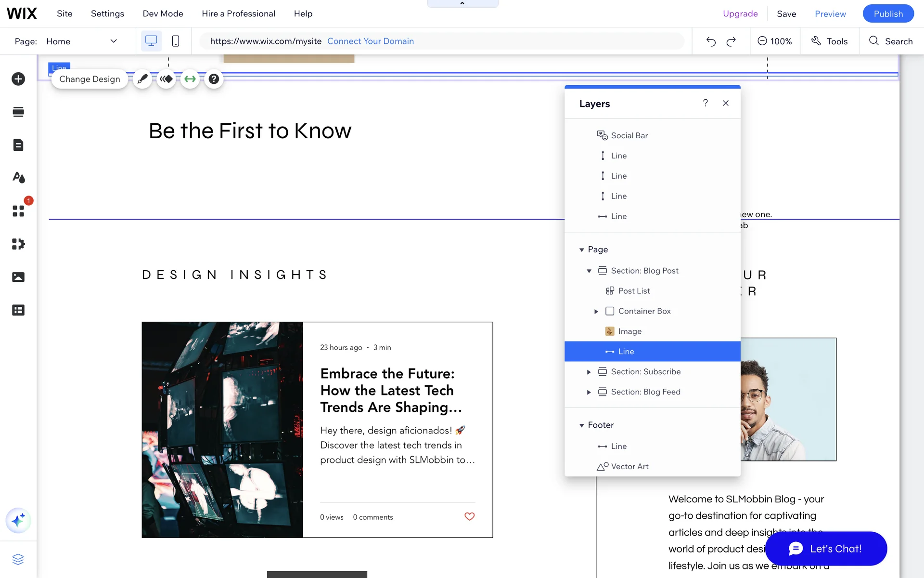
Task: Open the Add Apps icon with notification badge
Action: tap(18, 211)
